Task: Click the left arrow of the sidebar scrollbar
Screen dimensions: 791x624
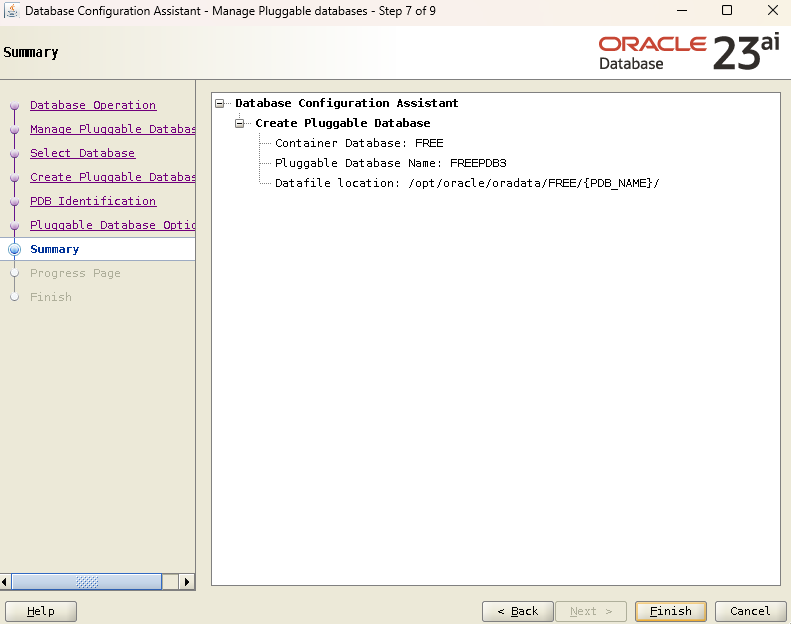Action: point(5,582)
